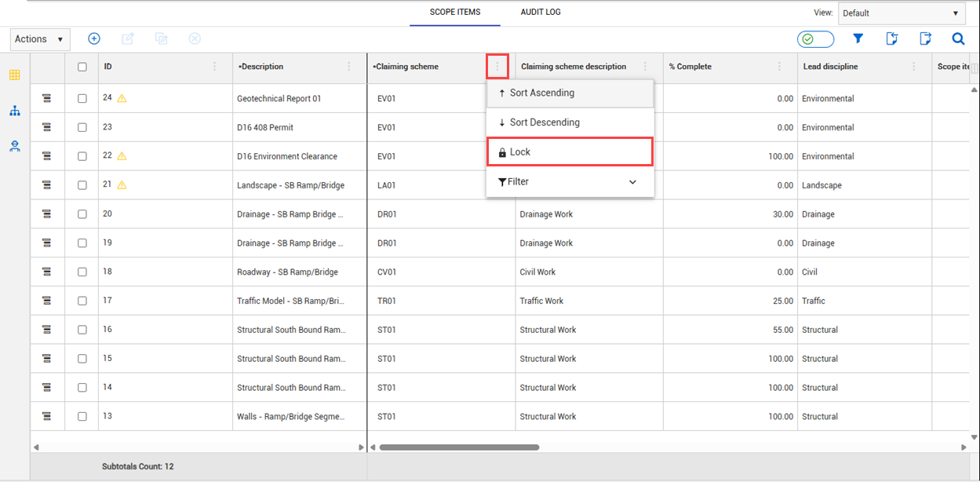Open the grid view icon in sidebar

[14, 75]
